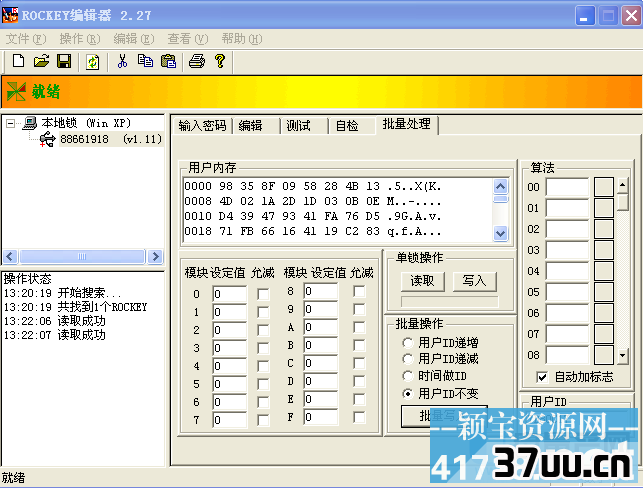The image size is (643, 488).
Task: Switch to the 测试 tab
Action: (304, 125)
